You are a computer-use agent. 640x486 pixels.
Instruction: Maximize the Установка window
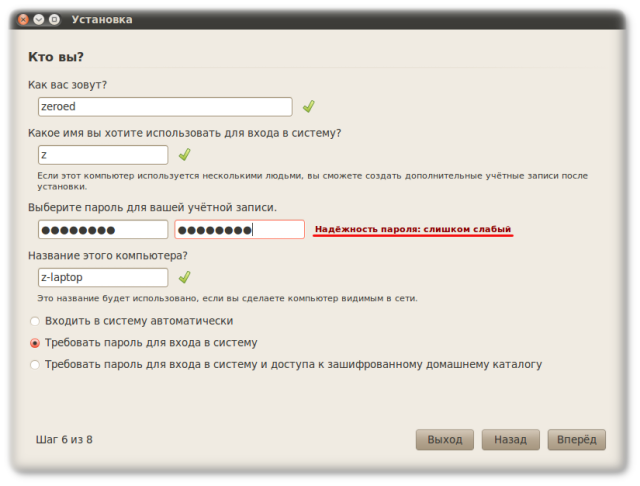[x=53, y=19]
